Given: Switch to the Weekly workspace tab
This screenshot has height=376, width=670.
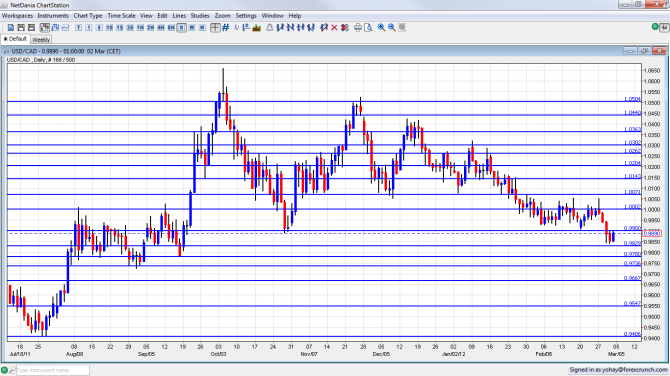Looking at the screenshot, I should (41, 39).
